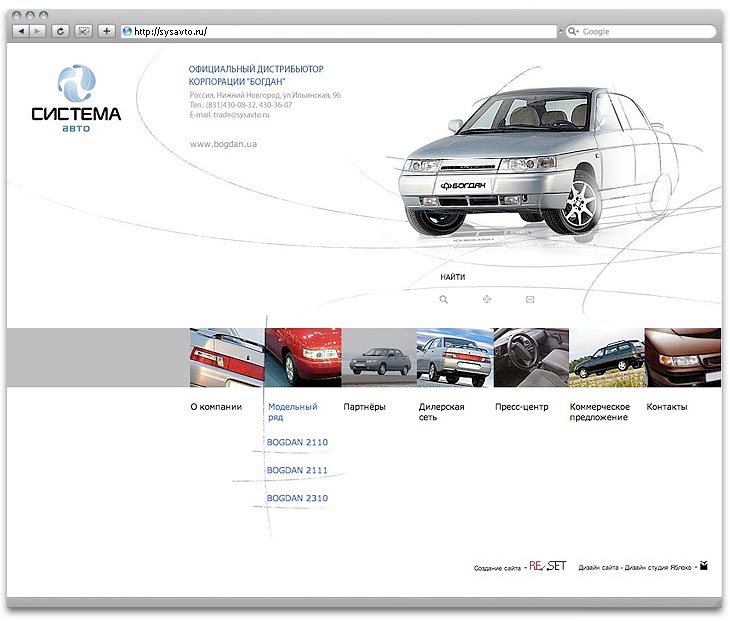
Task: Click the НАЙТИ search label
Action: [x=453, y=277]
